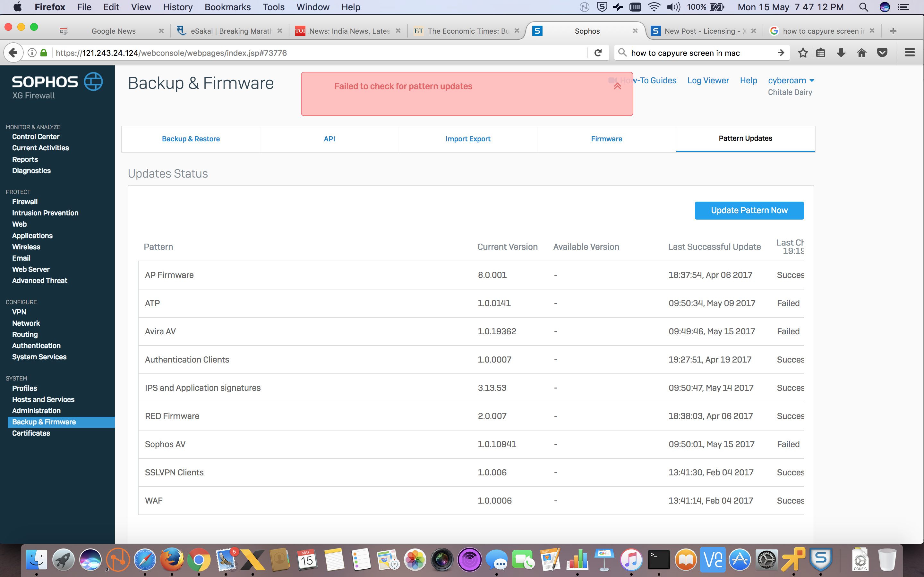Click the Intrusion Prevention icon
924x577 pixels.
point(46,213)
